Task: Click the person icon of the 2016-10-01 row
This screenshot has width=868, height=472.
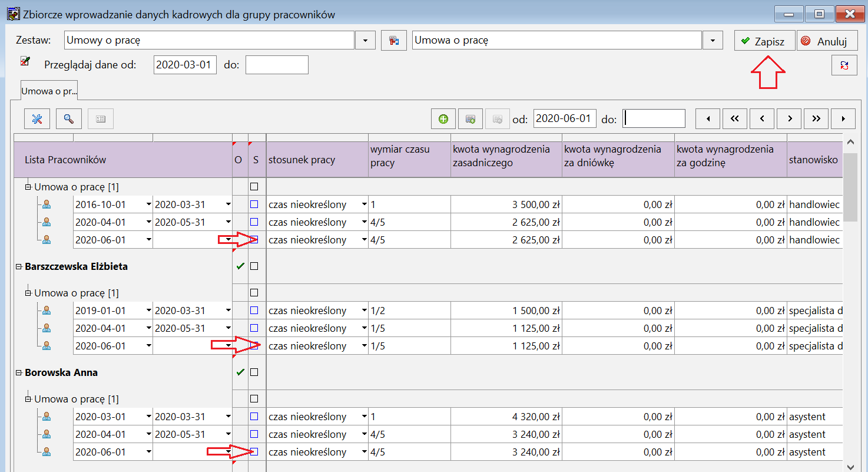Action: 47,204
